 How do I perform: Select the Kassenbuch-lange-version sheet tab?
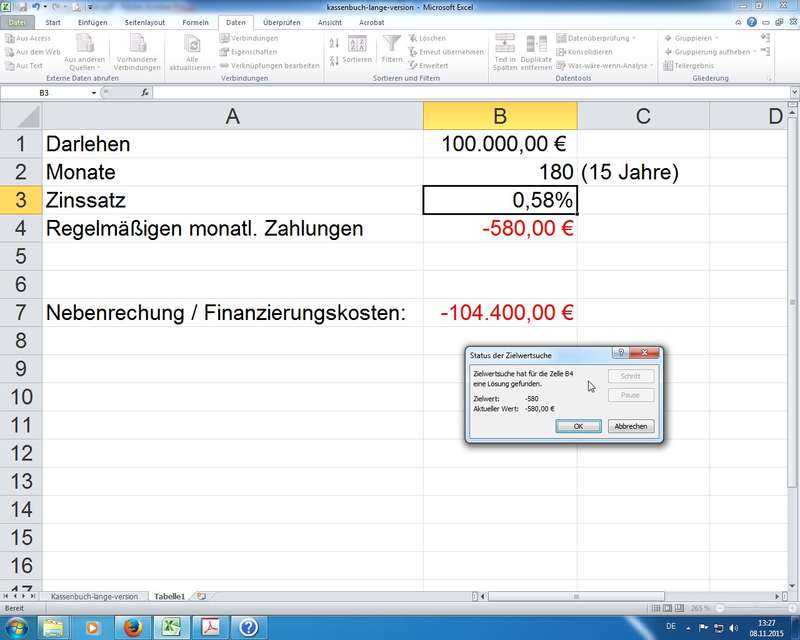pos(94,596)
